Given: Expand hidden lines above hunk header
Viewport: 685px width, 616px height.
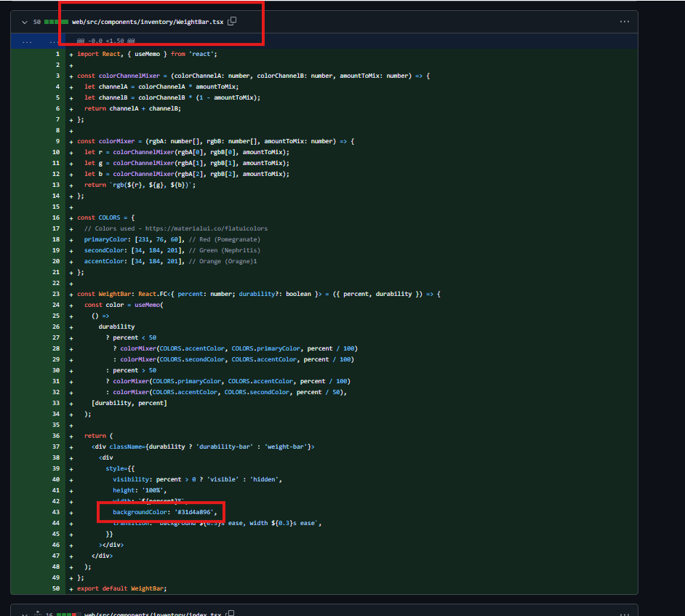Looking at the screenshot, I should [x=27, y=41].
